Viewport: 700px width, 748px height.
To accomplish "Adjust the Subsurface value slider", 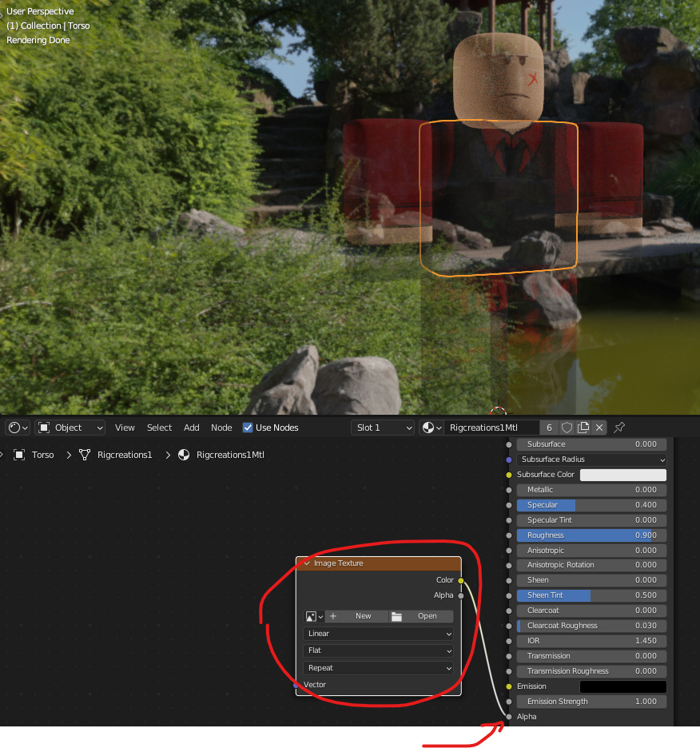I will pos(591,444).
